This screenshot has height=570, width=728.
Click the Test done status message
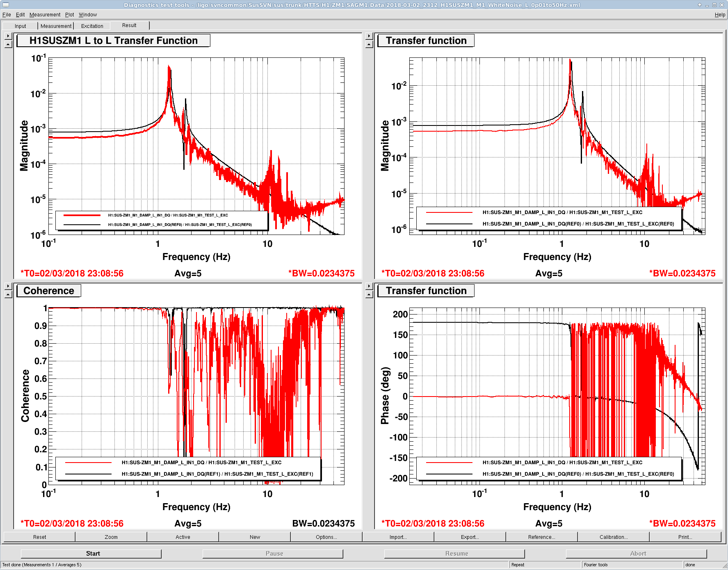[x=42, y=565]
